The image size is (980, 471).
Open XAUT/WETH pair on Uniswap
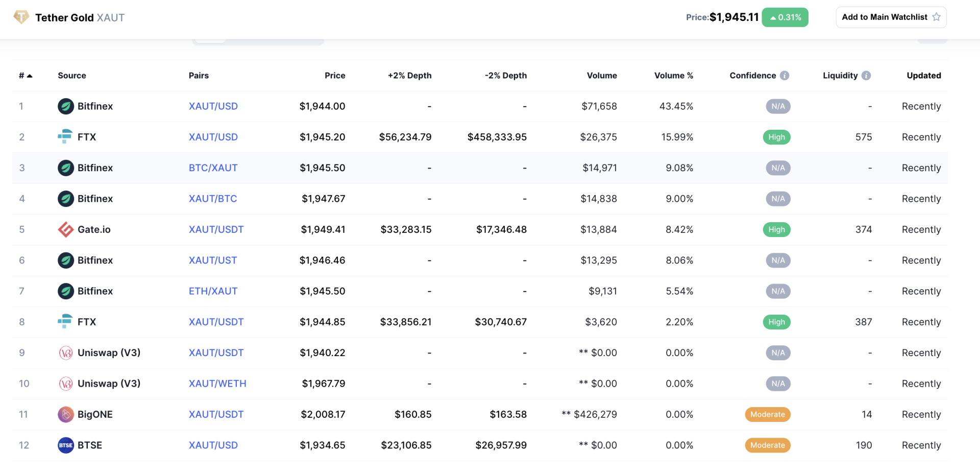217,384
